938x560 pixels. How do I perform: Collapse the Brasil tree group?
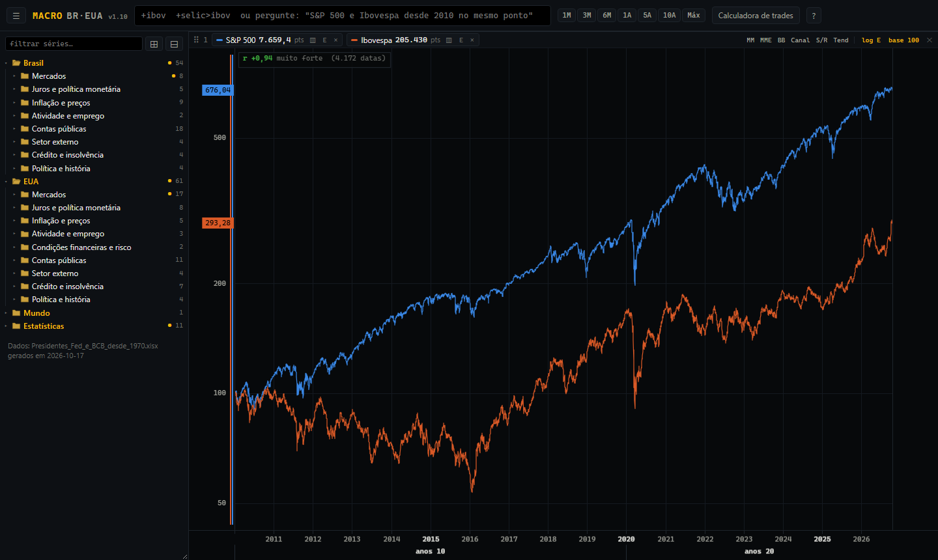click(x=6, y=63)
